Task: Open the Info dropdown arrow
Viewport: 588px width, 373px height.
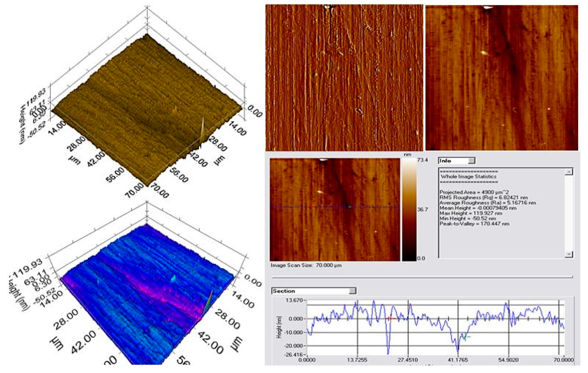Action: click(x=472, y=161)
